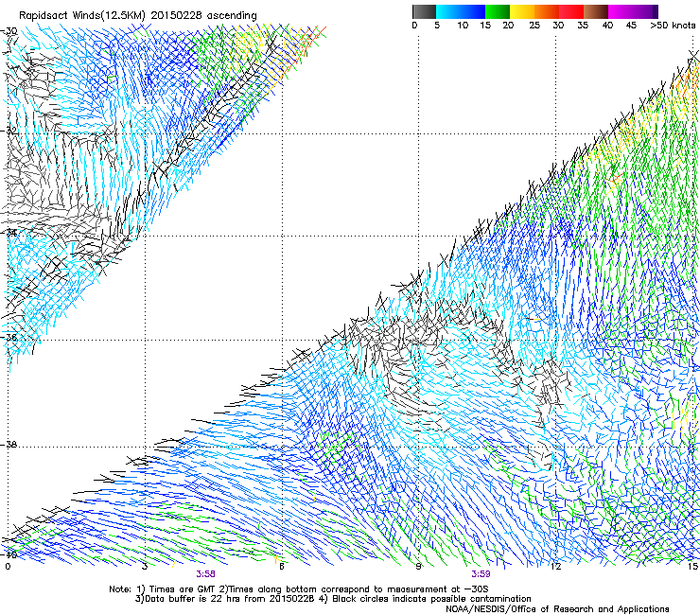
Task: Click the gray 0-5 knots legend swatch
Action: 424,11
